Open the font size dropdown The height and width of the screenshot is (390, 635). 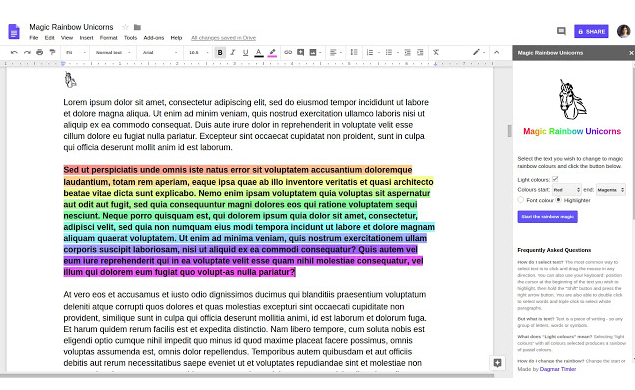[x=199, y=53]
